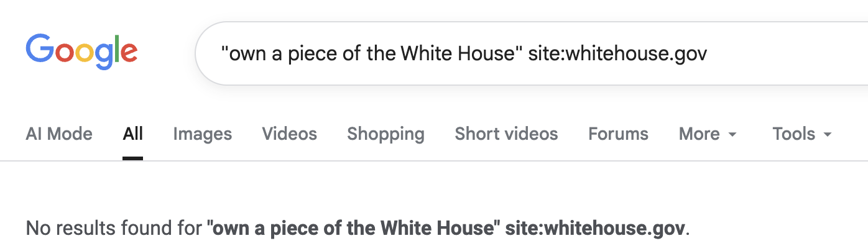Expand the More search filters menu

point(699,134)
